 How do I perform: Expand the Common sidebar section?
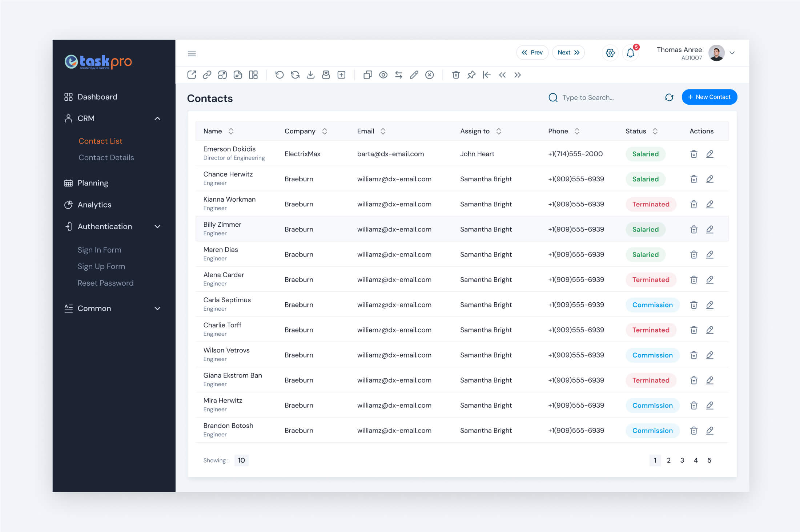click(157, 309)
